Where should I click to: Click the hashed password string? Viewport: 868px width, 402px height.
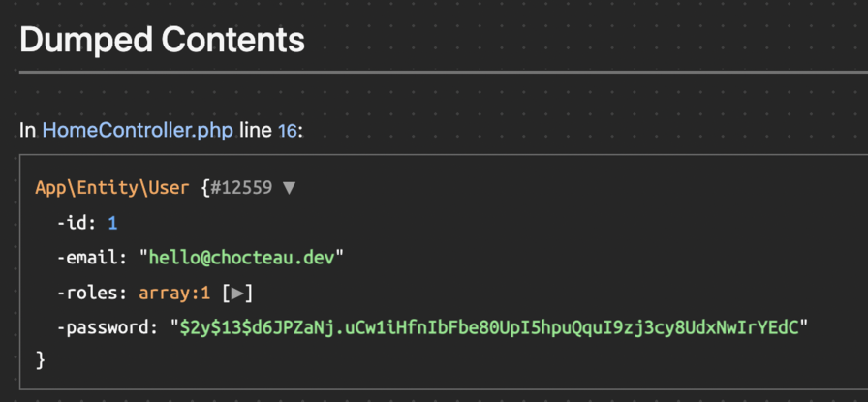[494, 327]
